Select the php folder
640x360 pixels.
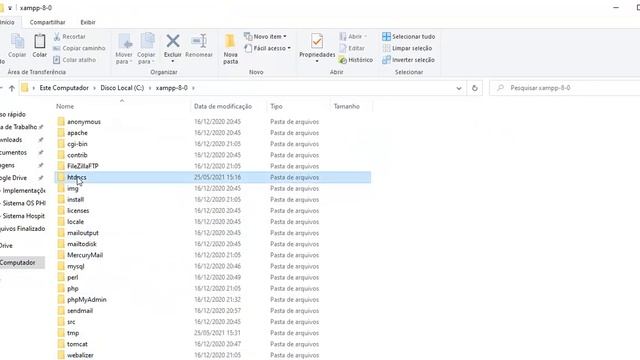213,289
